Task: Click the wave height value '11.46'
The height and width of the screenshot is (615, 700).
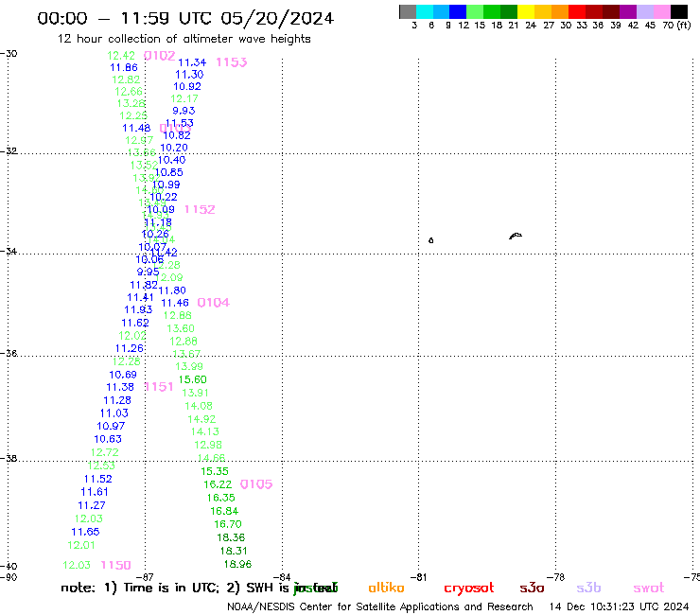Action: pyautogui.click(x=175, y=304)
